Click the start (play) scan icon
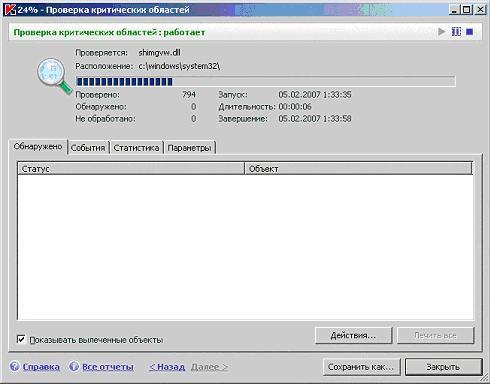 [x=442, y=32]
